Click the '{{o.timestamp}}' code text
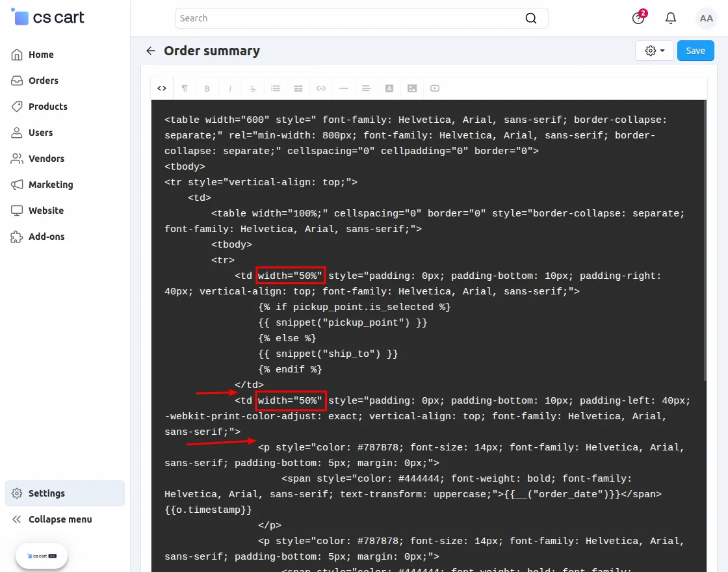Image resolution: width=728 pixels, height=572 pixels. [x=208, y=510]
